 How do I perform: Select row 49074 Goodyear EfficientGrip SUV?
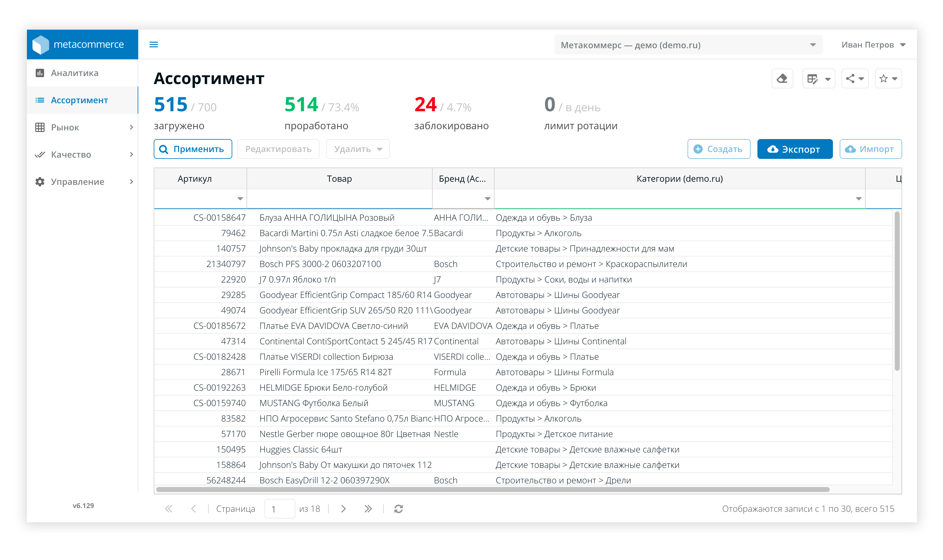pos(523,311)
